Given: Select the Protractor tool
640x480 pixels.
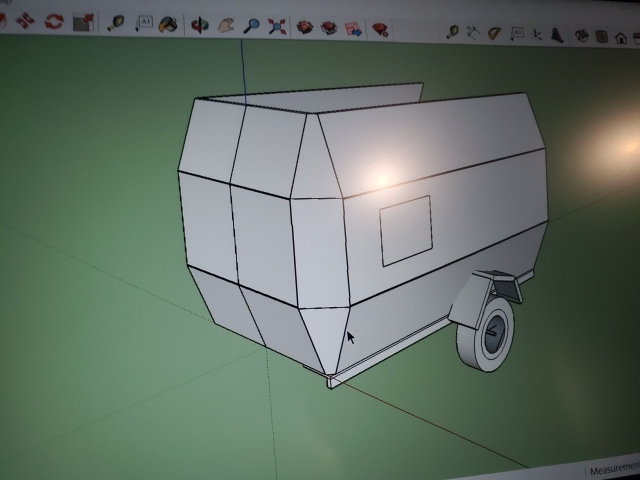Looking at the screenshot, I should [495, 33].
